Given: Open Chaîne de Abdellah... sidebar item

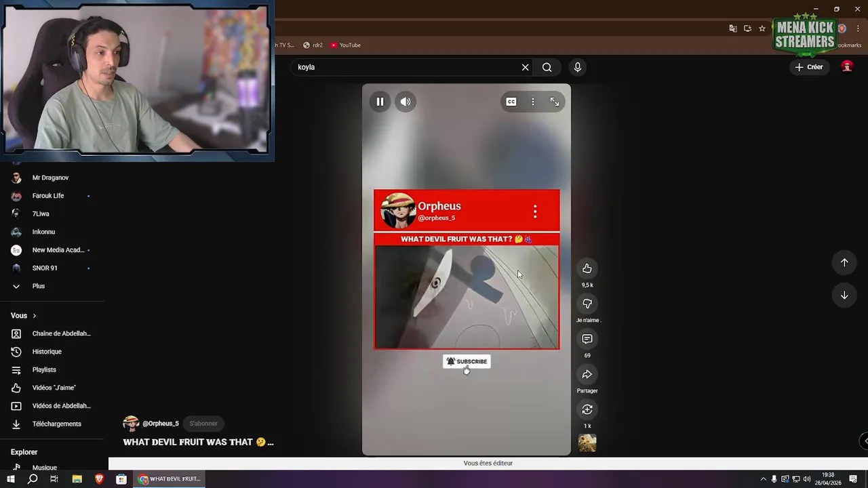Looking at the screenshot, I should [52, 333].
